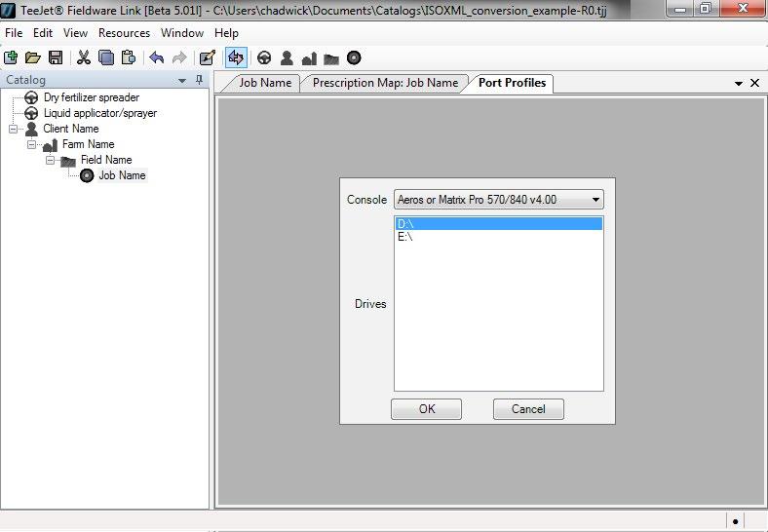Collapse the Client Name tree node
768x532 pixels.
coord(14,129)
